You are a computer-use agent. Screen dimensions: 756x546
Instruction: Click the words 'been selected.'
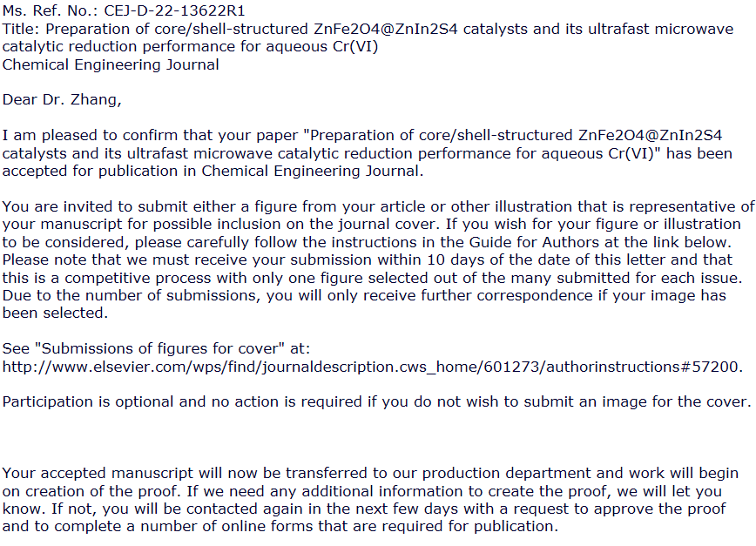tap(55, 313)
